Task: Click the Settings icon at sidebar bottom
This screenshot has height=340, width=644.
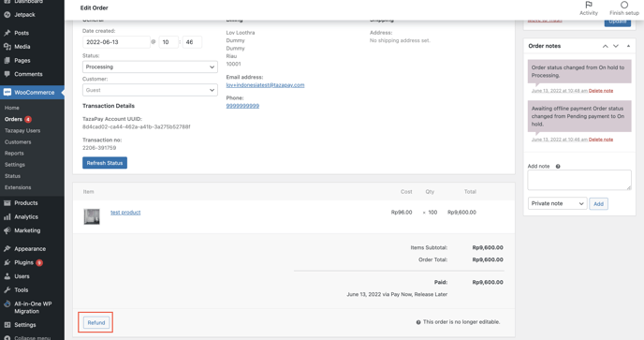Action: coord(7,325)
